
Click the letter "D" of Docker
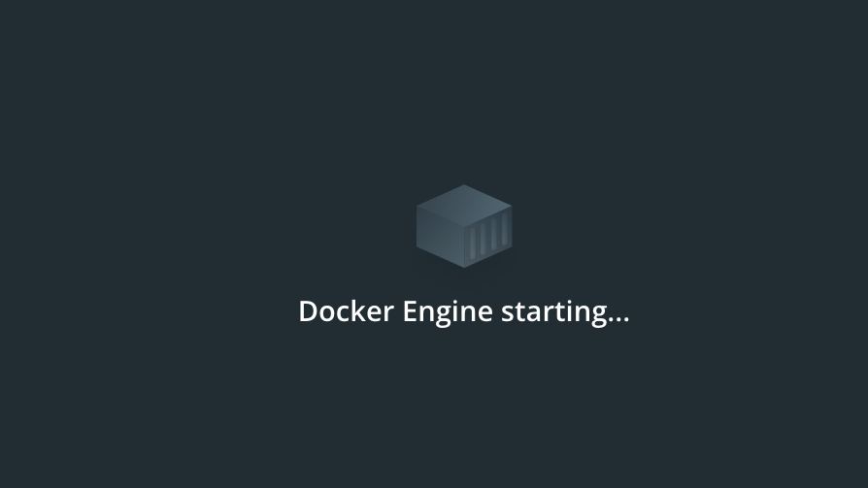click(x=309, y=311)
